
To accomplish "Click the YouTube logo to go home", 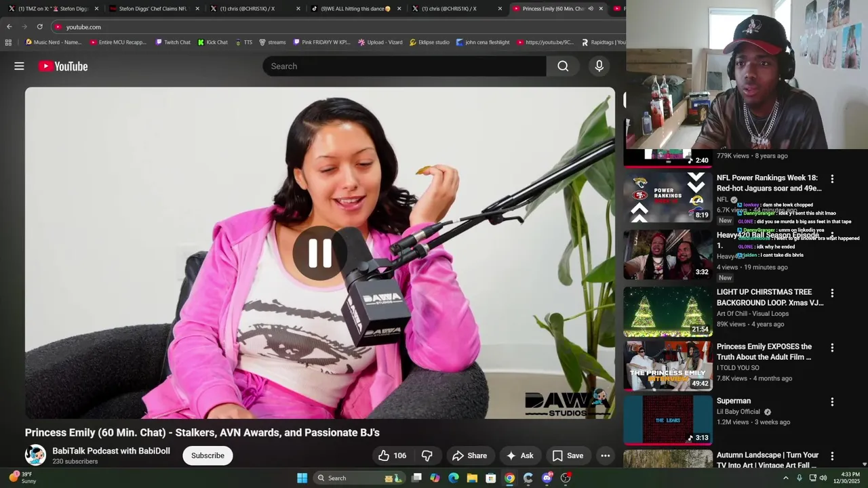I will point(63,66).
